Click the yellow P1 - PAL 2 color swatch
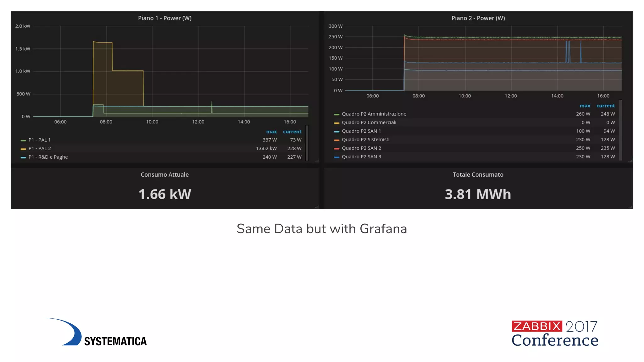 pyautogui.click(x=23, y=149)
